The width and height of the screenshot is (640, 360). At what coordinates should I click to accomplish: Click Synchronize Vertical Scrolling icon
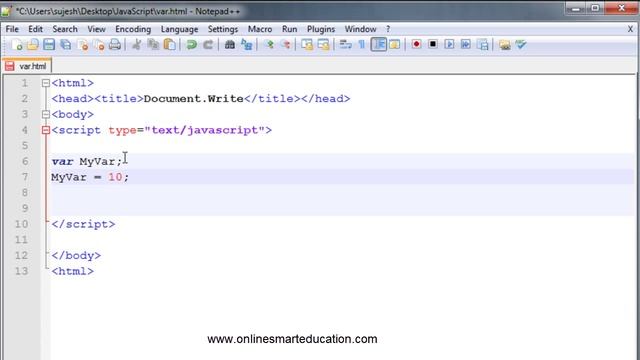click(x=307, y=44)
